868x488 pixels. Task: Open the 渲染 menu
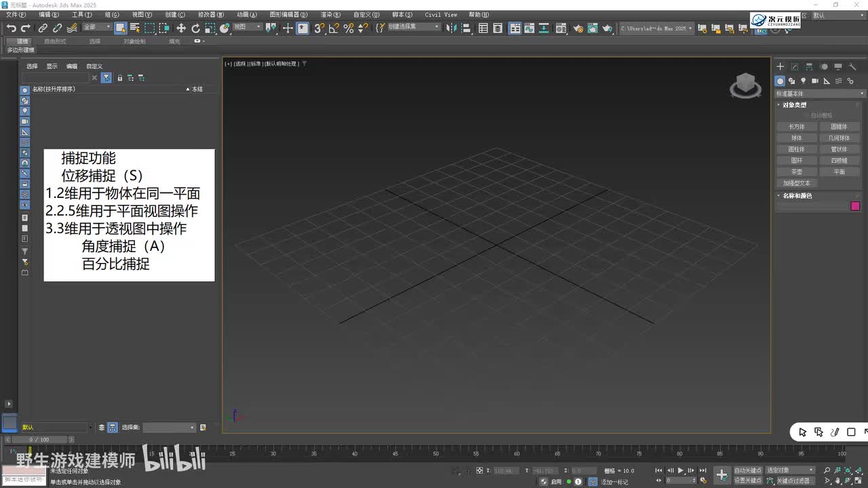[331, 14]
